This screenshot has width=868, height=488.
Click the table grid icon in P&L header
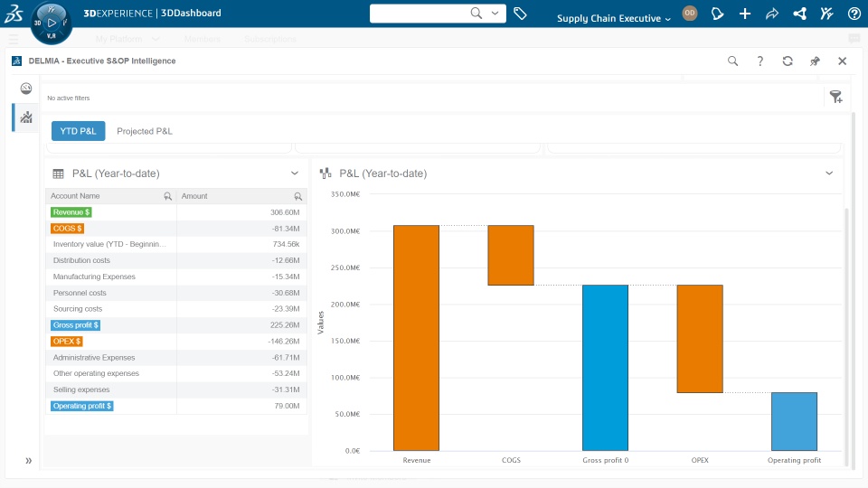pos(58,174)
